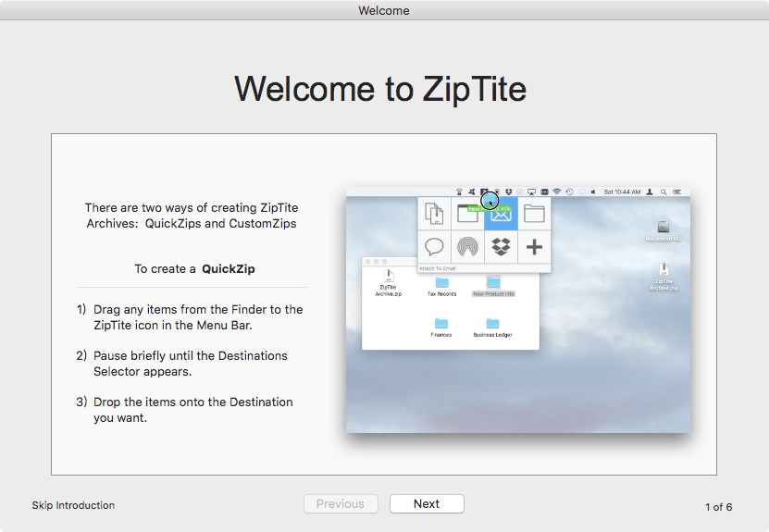Click the Finances folder in illustration

(x=441, y=328)
